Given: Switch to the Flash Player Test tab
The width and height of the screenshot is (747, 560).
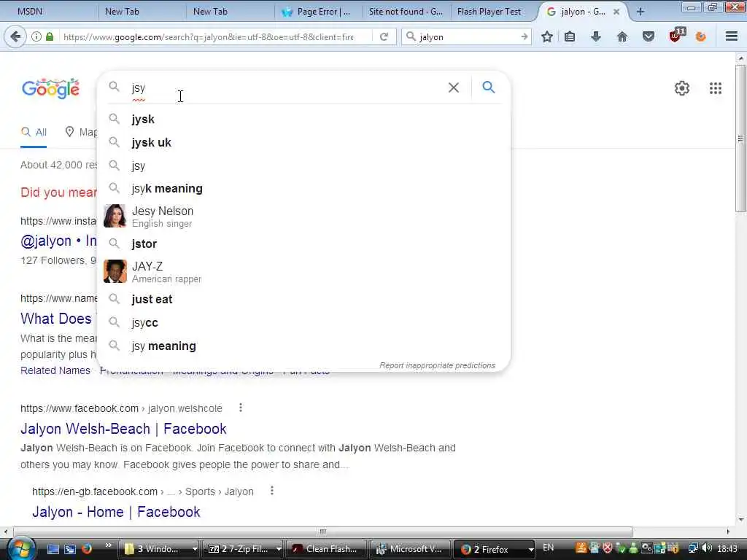Looking at the screenshot, I should (x=493, y=12).
